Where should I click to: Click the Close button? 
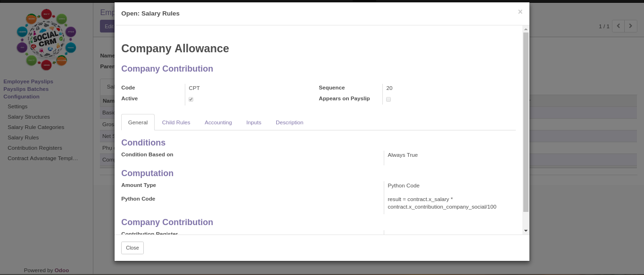pos(132,248)
